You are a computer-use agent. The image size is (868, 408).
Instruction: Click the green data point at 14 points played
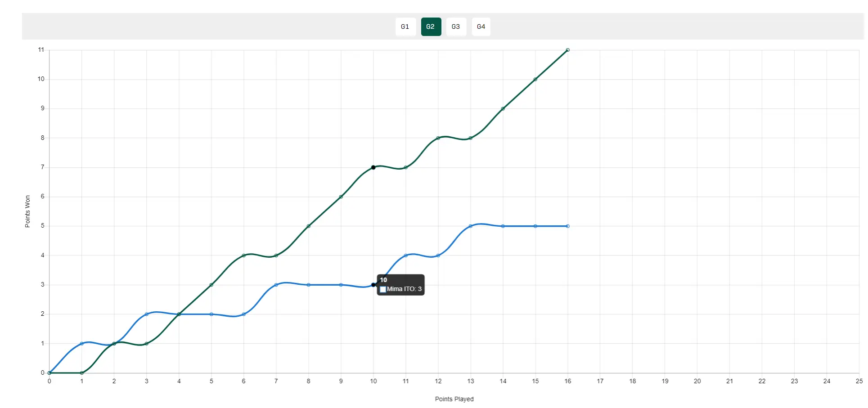[x=503, y=109]
